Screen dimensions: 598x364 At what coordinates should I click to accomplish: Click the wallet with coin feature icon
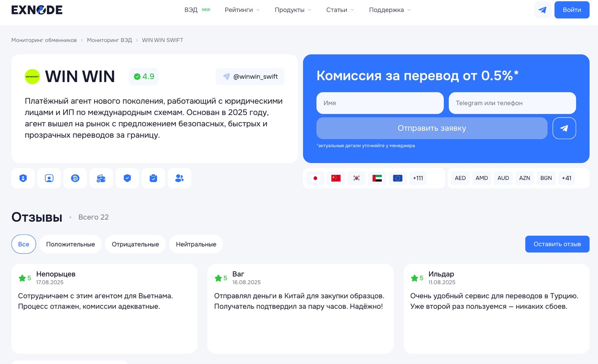(x=101, y=178)
